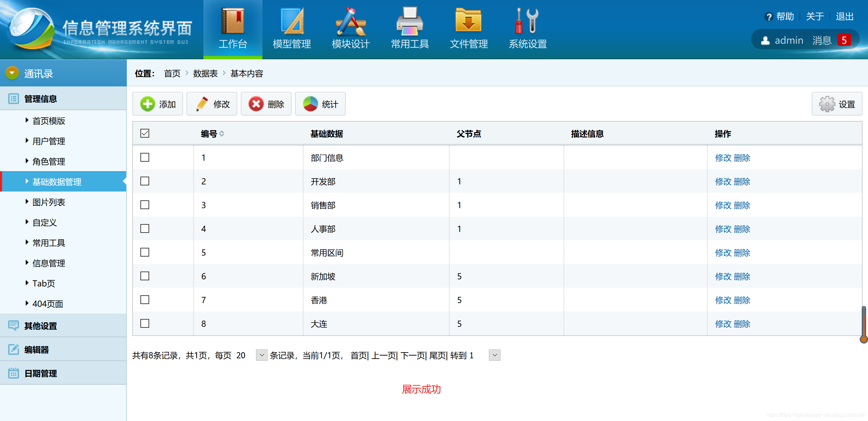Viewport: 868px width, 421px height.
Task: Click the red X 删除 toolbar button
Action: (266, 104)
